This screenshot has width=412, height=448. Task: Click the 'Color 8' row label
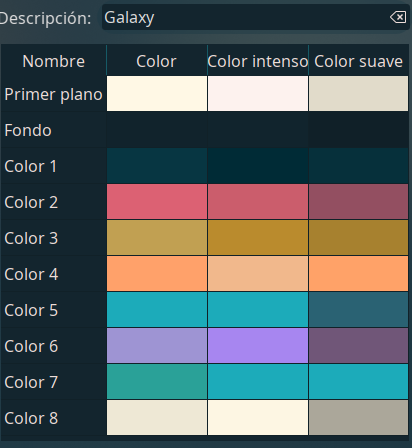31,418
